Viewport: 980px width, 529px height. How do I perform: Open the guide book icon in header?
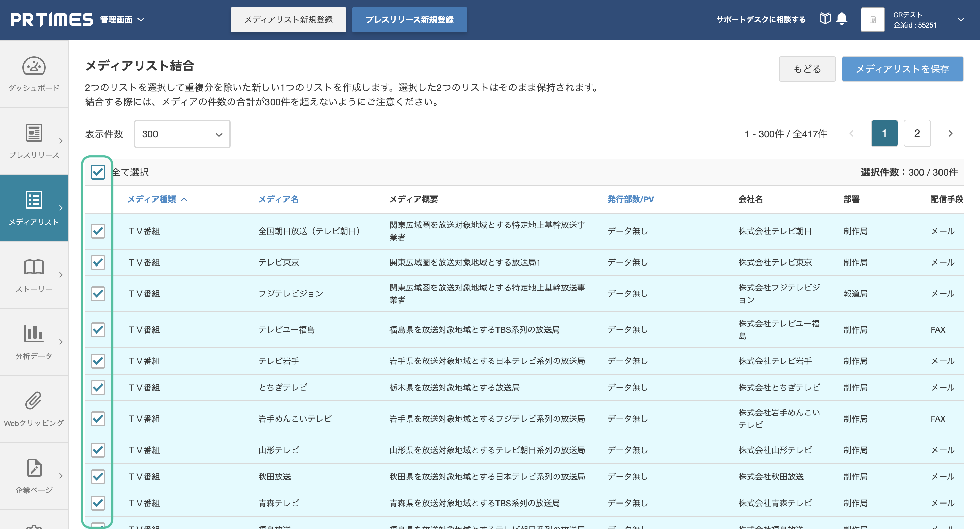point(825,19)
